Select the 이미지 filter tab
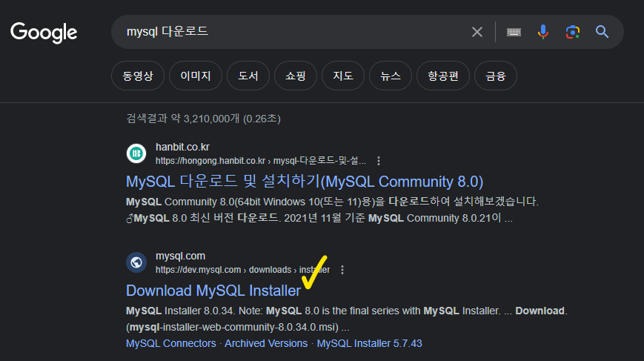This screenshot has width=644, height=361. tap(196, 76)
